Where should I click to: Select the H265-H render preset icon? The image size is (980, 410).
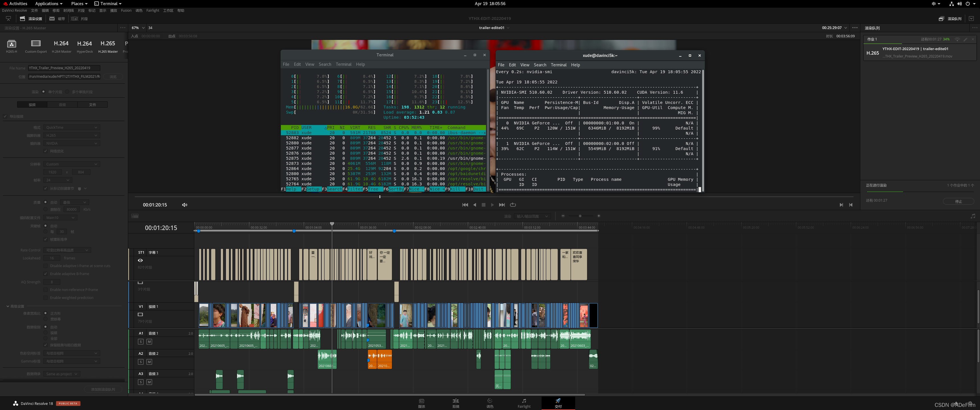(x=11, y=44)
